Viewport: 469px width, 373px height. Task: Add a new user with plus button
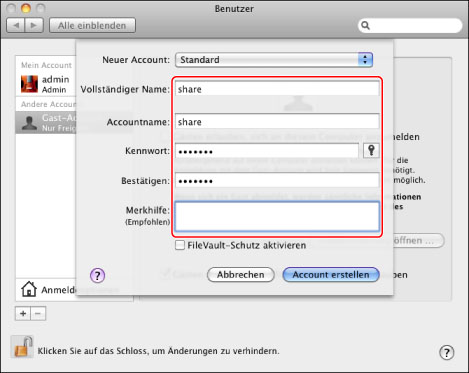23,314
